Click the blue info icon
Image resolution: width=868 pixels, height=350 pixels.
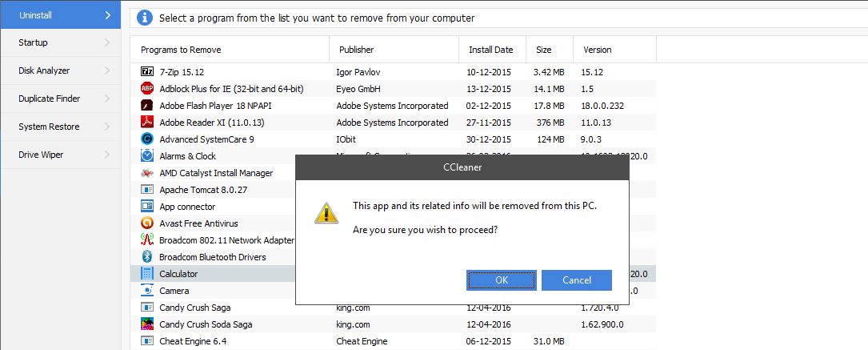tap(144, 18)
